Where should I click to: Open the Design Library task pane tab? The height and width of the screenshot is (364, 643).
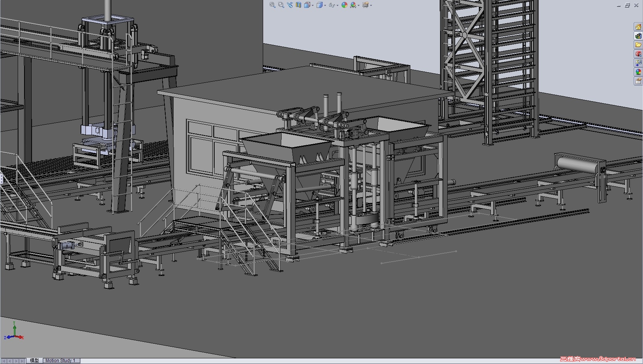(x=638, y=36)
